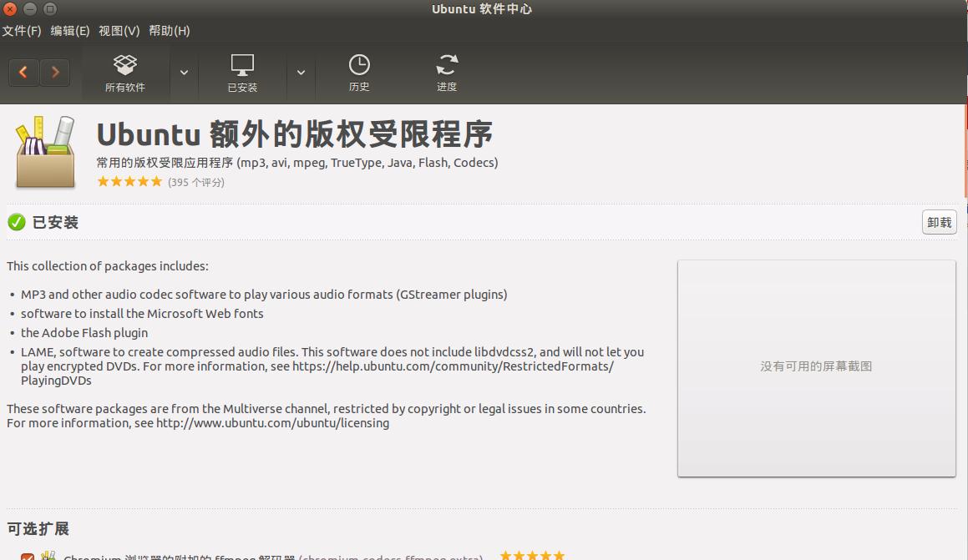The width and height of the screenshot is (968, 560).
Task: Click the subtitle starting with '常用的版权受限应用程序'
Action: pyautogui.click(x=297, y=163)
